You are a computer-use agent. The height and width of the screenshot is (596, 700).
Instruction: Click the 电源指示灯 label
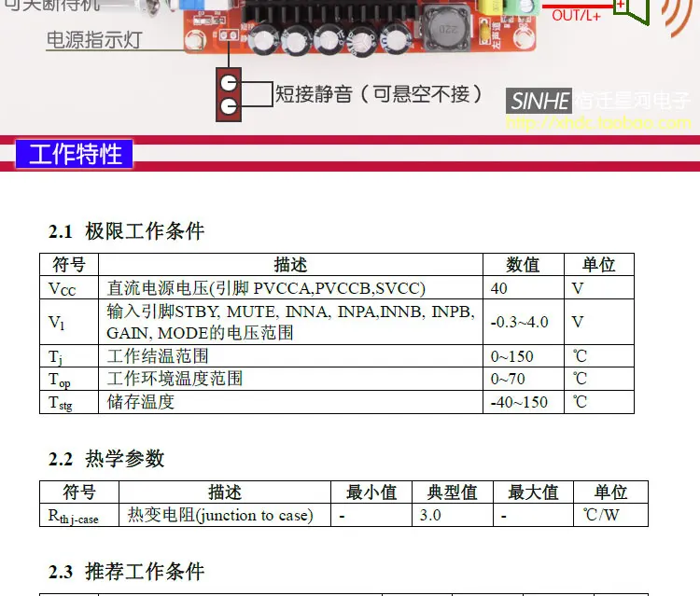coord(94,40)
